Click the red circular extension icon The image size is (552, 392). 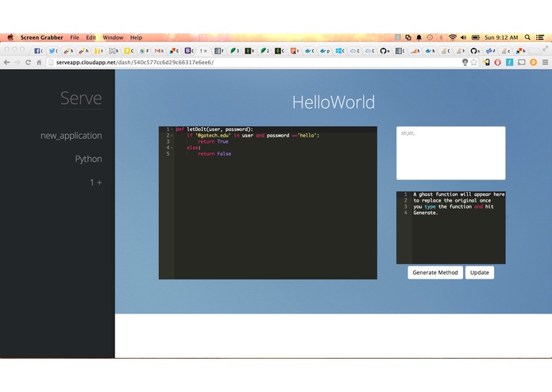click(497, 62)
